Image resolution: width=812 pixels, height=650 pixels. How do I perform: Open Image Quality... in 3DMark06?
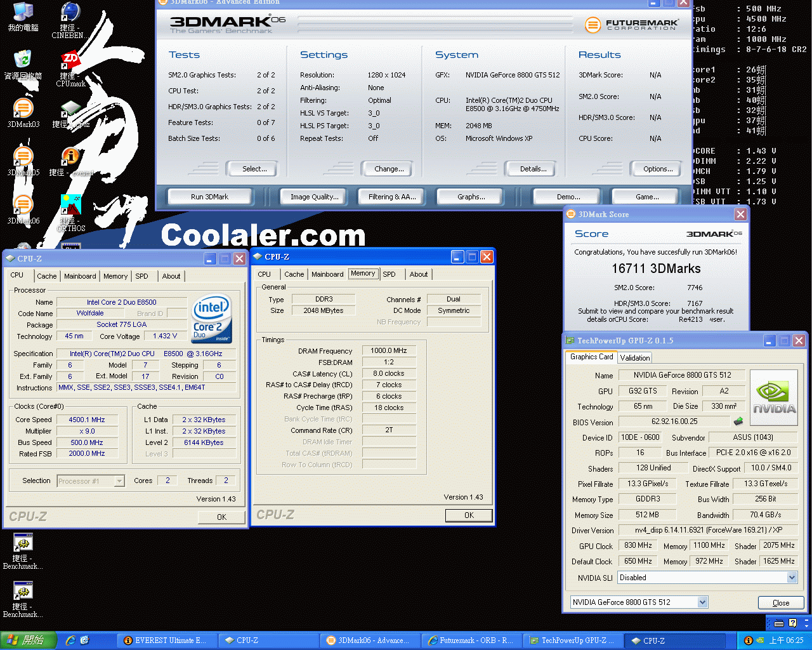(315, 197)
